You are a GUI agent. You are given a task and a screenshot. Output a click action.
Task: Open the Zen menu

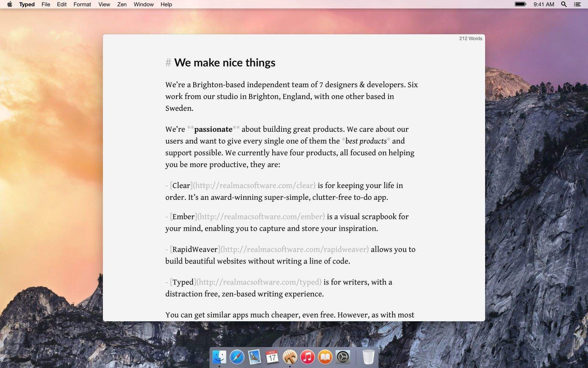coord(122,4)
